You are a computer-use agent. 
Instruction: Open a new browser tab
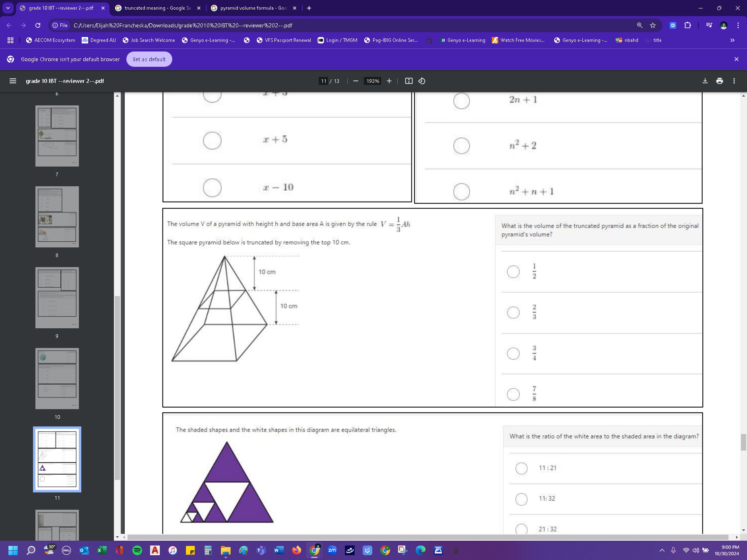pos(309,8)
